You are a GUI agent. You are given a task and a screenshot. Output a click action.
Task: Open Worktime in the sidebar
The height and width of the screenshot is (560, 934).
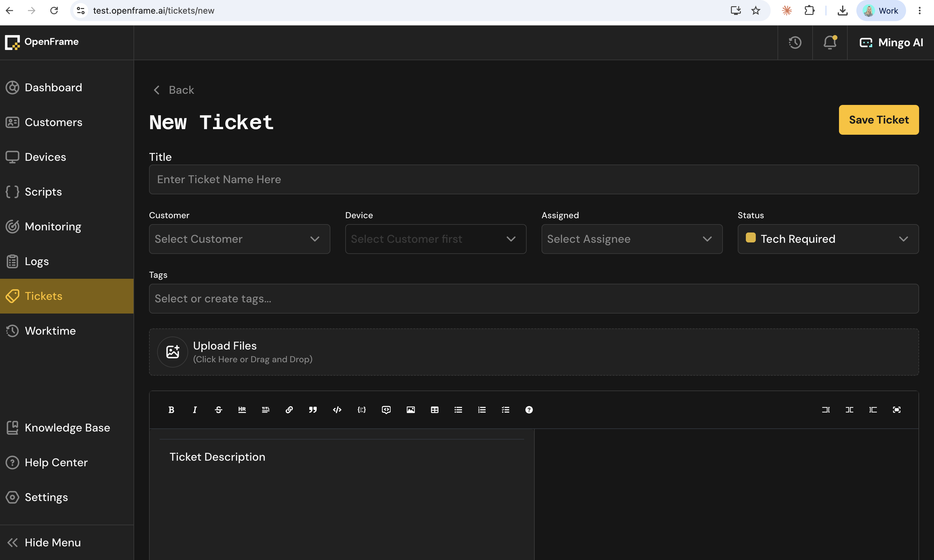pos(67,331)
